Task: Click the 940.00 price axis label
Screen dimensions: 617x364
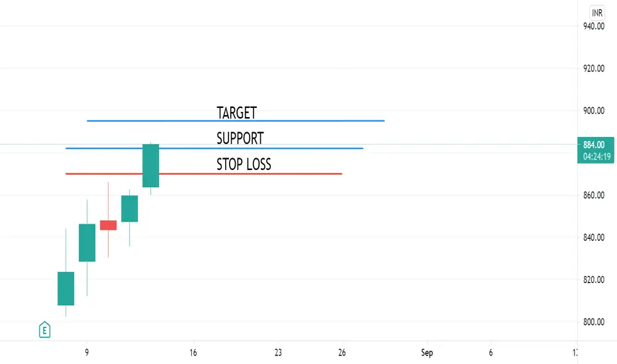Action: (594, 26)
